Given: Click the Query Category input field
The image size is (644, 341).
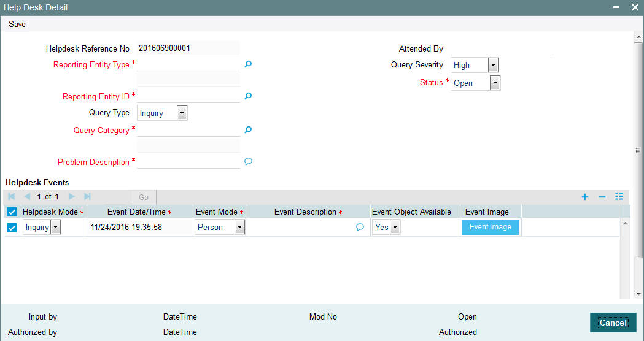Looking at the screenshot, I should click(x=188, y=129).
